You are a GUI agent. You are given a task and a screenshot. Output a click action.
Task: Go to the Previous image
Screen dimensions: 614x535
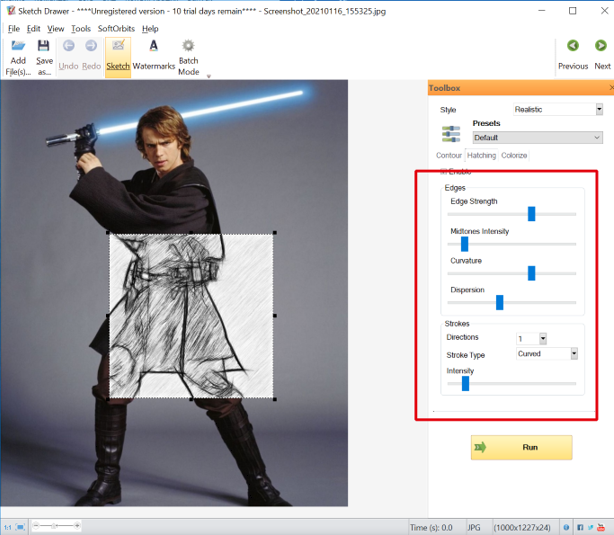point(573,55)
